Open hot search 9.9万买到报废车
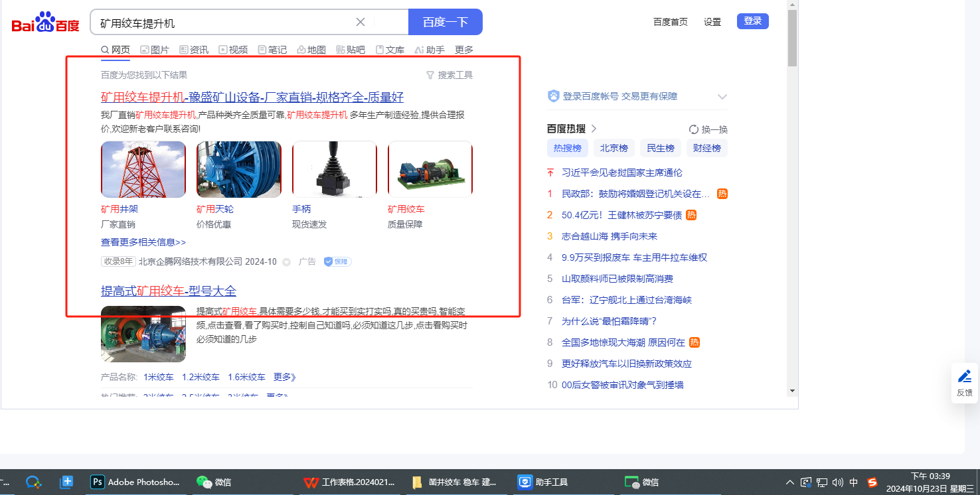The width and height of the screenshot is (980, 495). (634, 257)
